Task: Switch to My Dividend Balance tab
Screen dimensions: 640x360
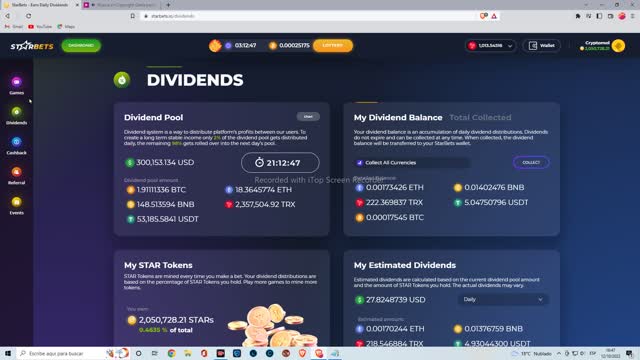Action: coord(398,118)
